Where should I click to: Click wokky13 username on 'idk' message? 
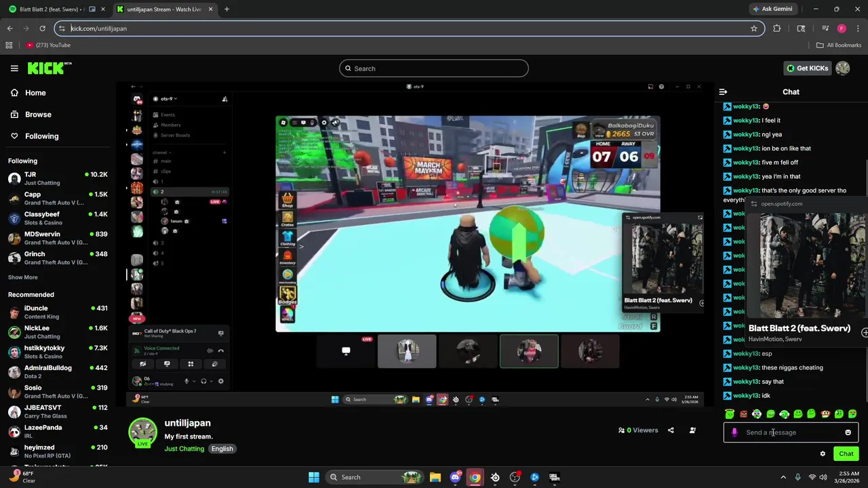tap(745, 396)
